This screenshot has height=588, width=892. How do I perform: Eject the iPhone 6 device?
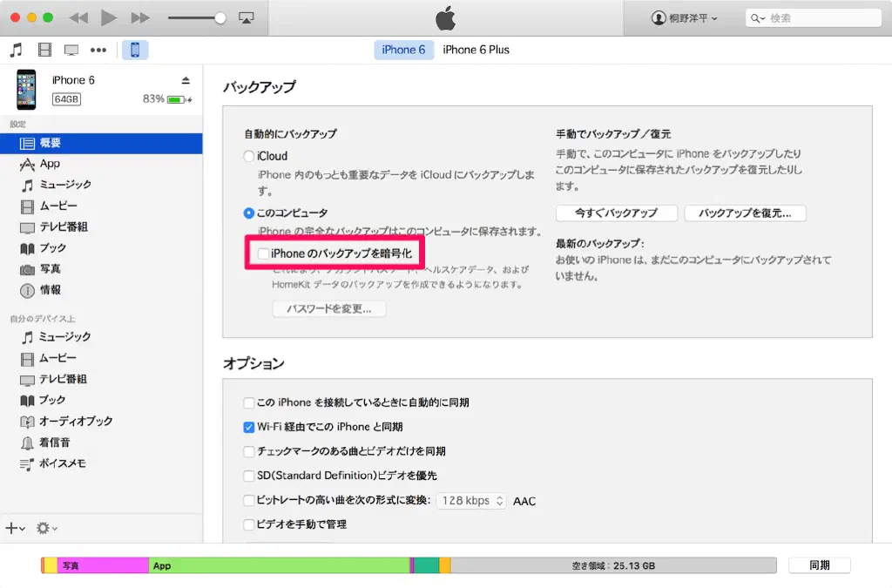(x=185, y=80)
